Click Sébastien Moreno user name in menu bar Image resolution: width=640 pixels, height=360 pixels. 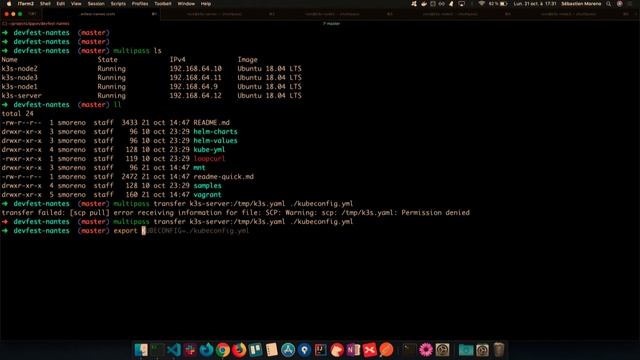click(x=581, y=4)
